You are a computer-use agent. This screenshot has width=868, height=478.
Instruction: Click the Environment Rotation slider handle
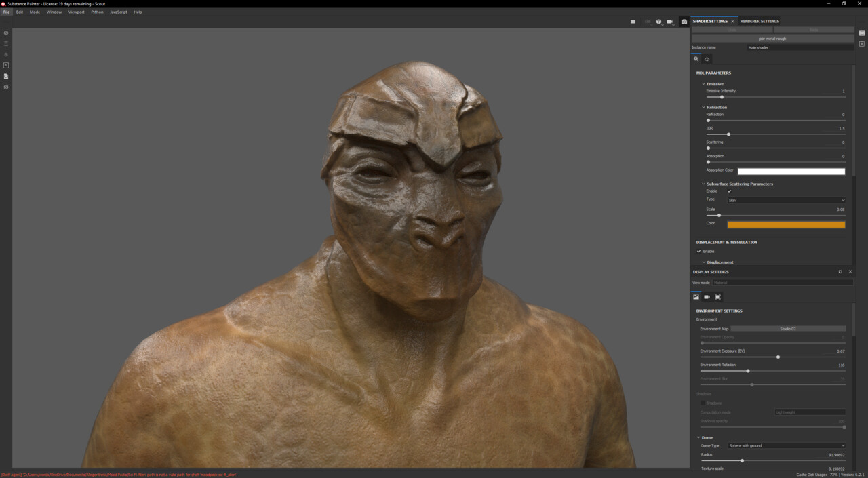748,371
